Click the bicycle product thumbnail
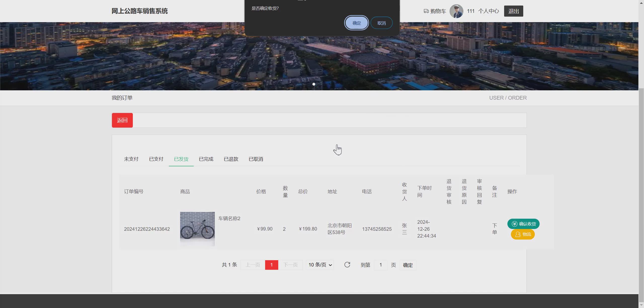Screen dimensions: 644x308 click(197, 229)
